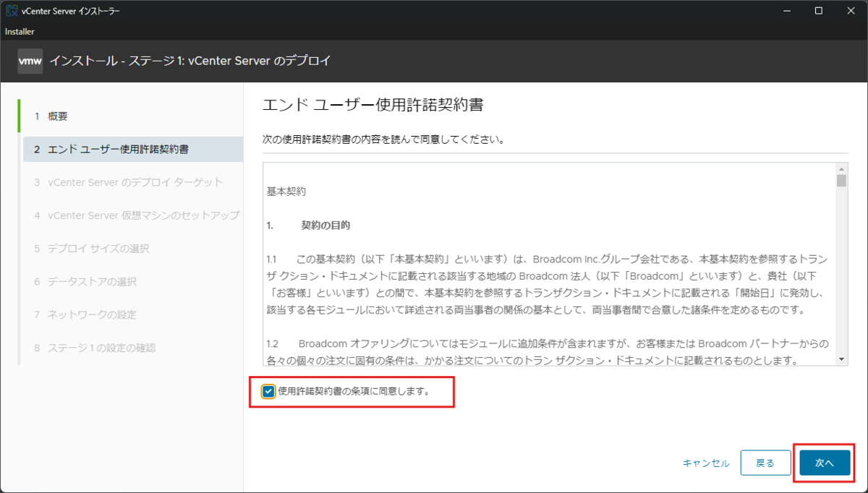868x493 pixels.
Task: Minimize the installer window
Action: [x=786, y=11]
